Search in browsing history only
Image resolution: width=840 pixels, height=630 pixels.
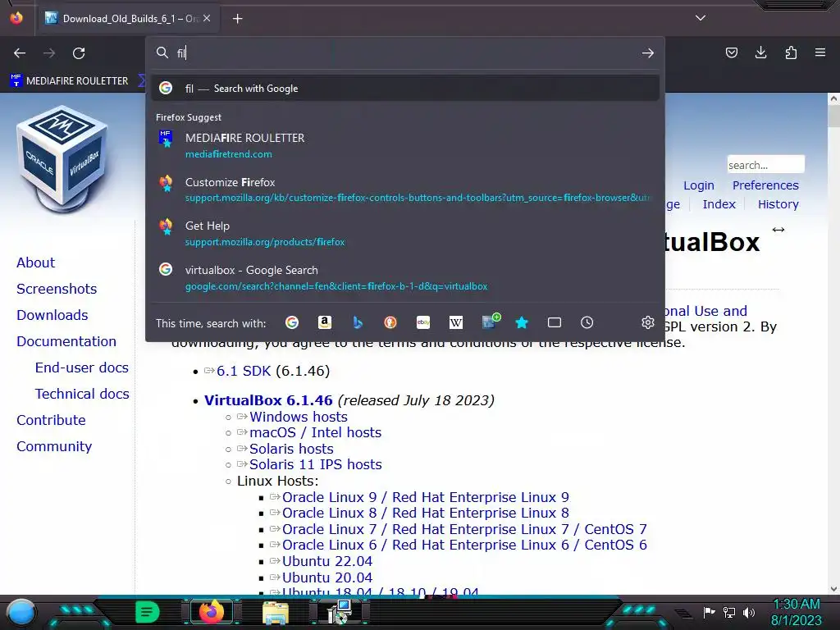(587, 322)
